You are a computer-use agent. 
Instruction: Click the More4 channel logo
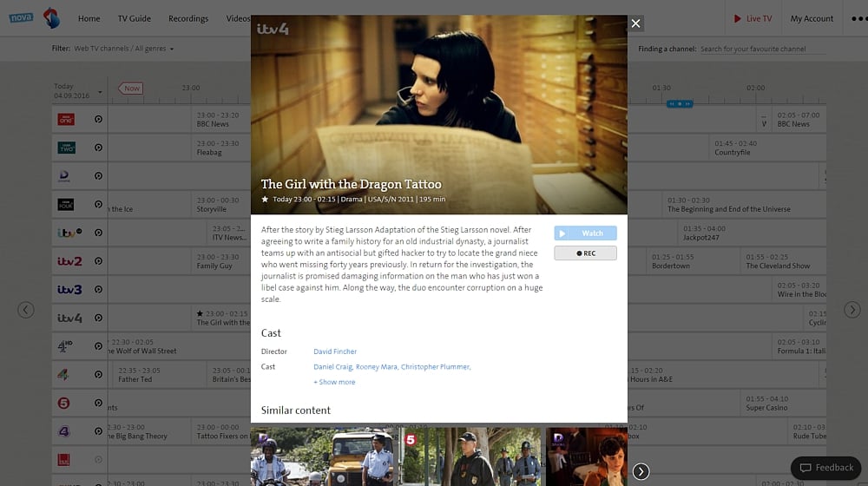pos(63,375)
